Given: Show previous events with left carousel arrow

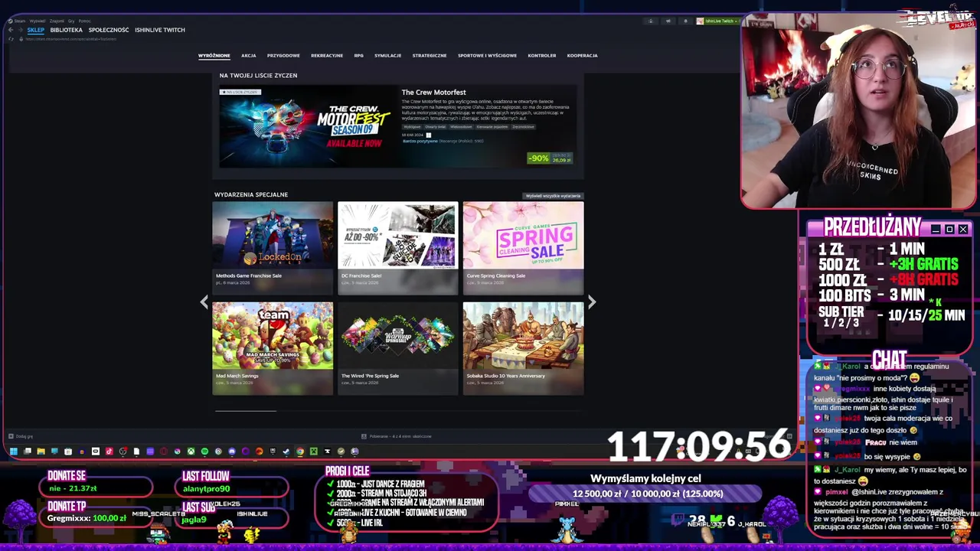Looking at the screenshot, I should [204, 302].
